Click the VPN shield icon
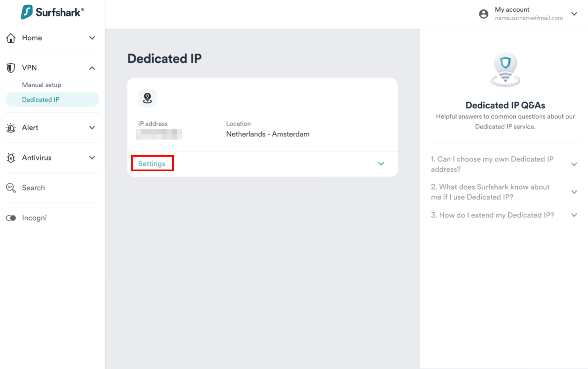The width and height of the screenshot is (588, 369). tap(11, 68)
